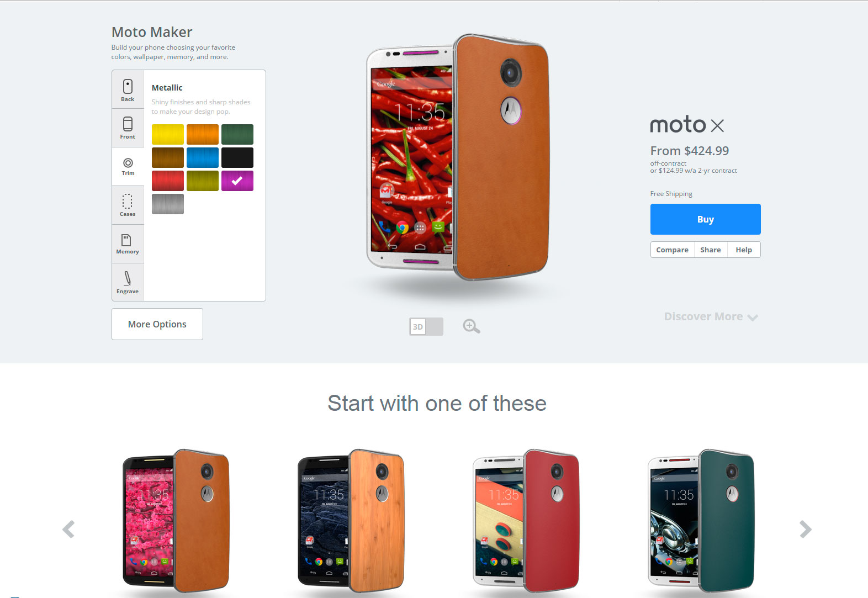
Task: Open the Share option
Action: tap(711, 250)
